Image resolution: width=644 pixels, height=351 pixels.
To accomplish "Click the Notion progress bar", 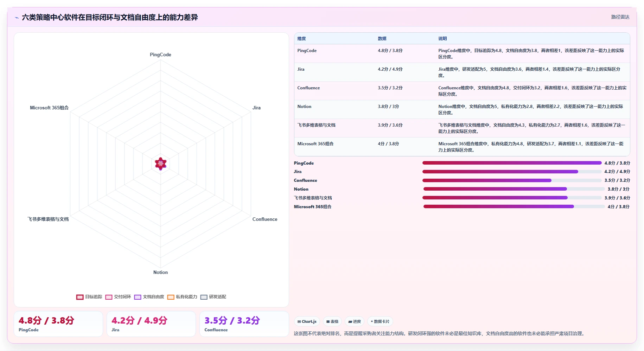I will pos(514,189).
